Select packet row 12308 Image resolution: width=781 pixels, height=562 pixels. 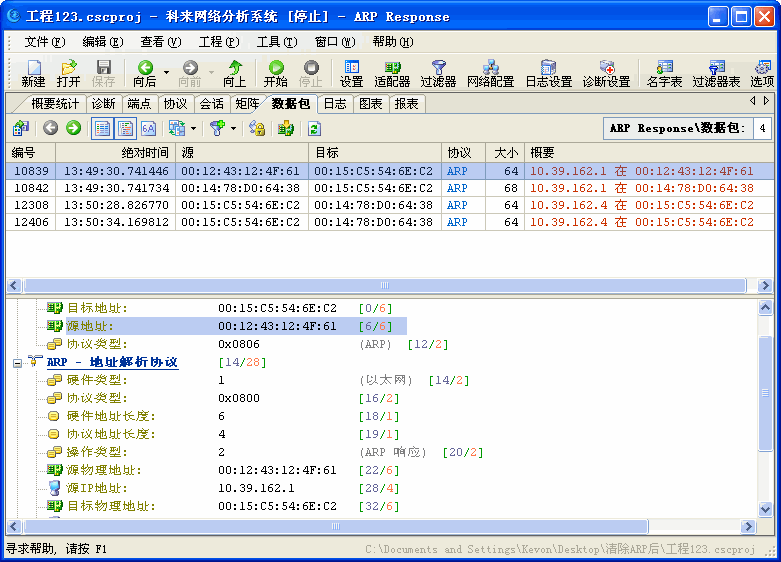[390, 205]
